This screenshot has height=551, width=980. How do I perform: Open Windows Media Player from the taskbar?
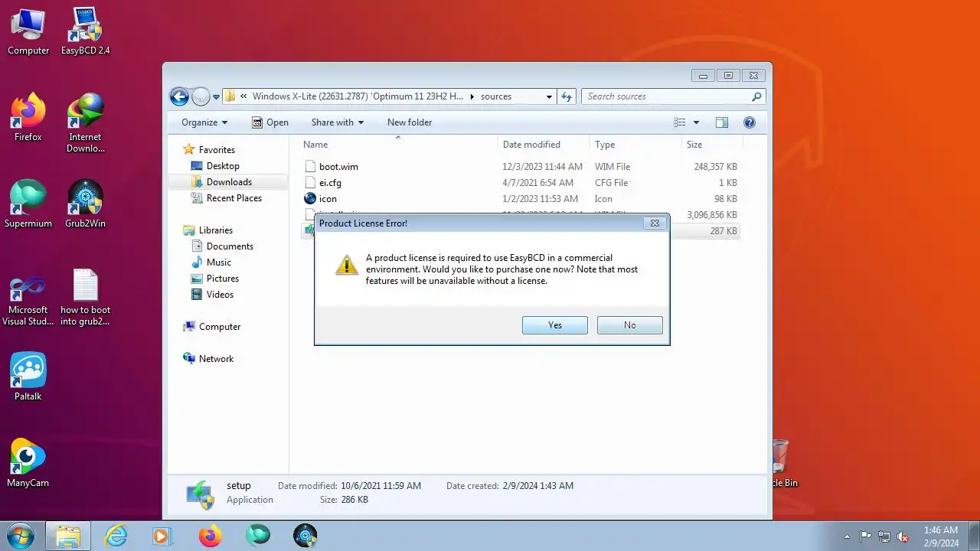[162, 536]
